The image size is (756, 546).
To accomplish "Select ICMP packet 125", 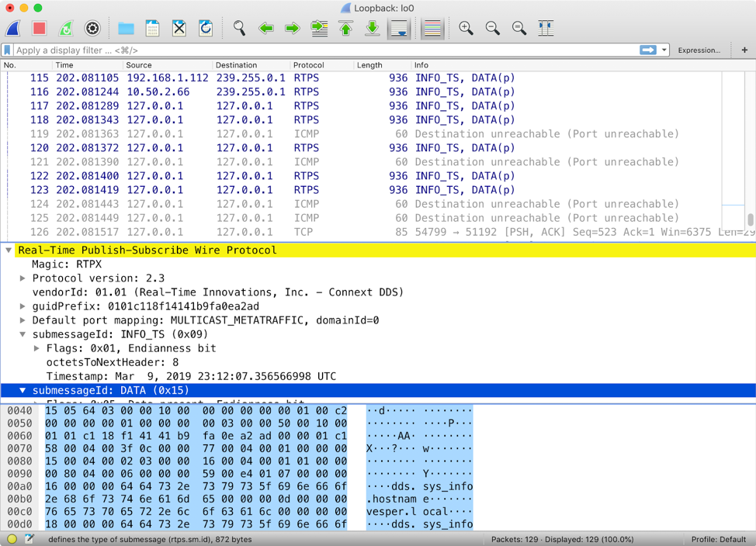I will point(361,218).
